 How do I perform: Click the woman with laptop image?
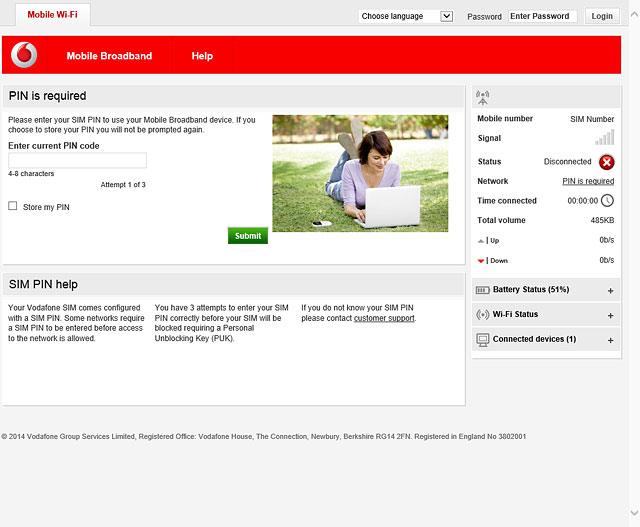pyautogui.click(x=360, y=173)
